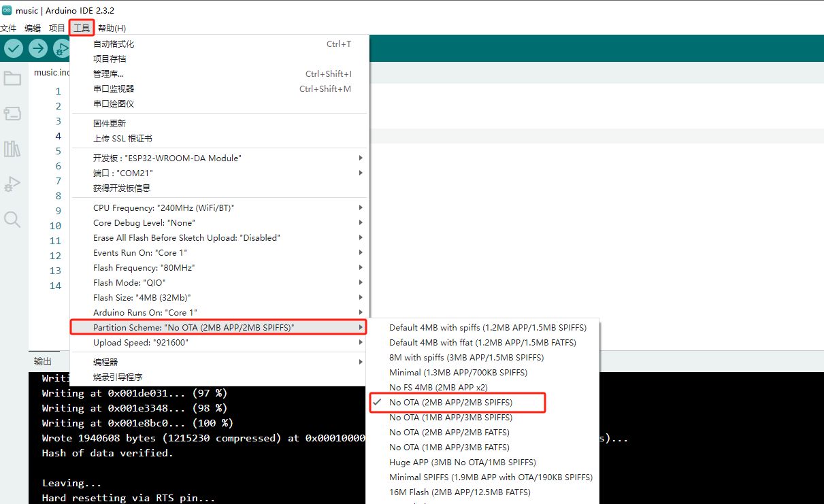Viewport: 824px width, 504px height.
Task: Open the 文件 menu
Action: [8, 28]
